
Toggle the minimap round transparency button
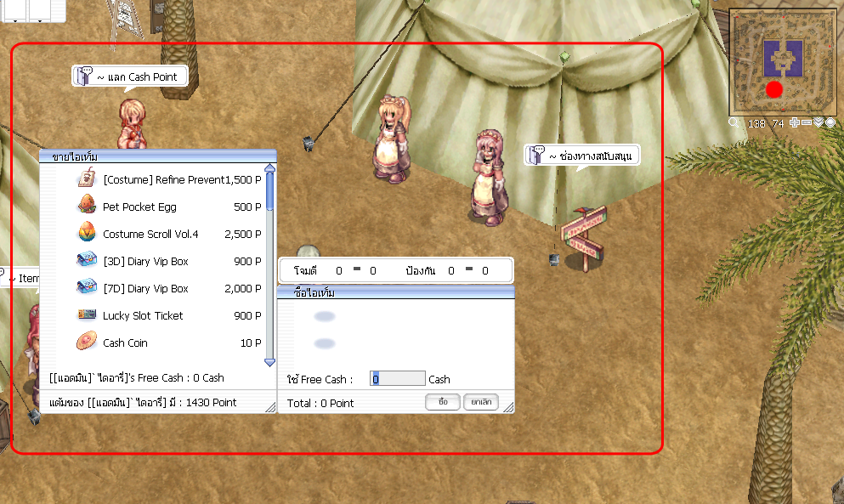(830, 123)
